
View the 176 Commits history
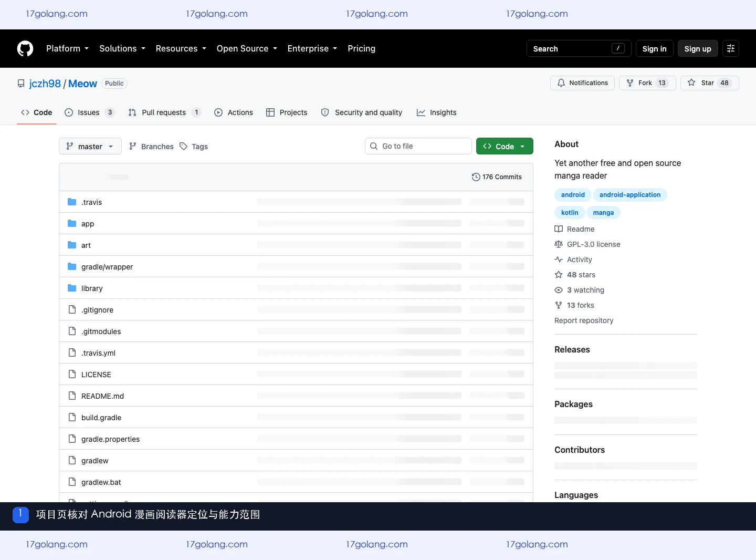(x=497, y=177)
